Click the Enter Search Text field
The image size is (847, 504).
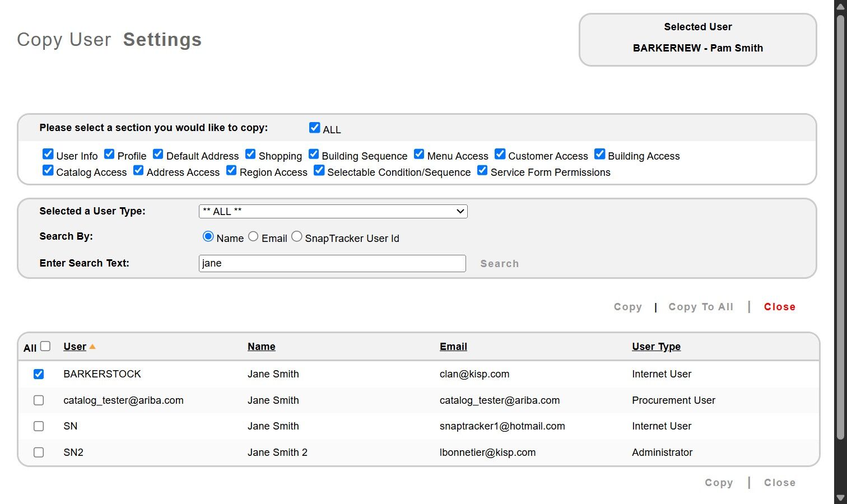coord(332,264)
